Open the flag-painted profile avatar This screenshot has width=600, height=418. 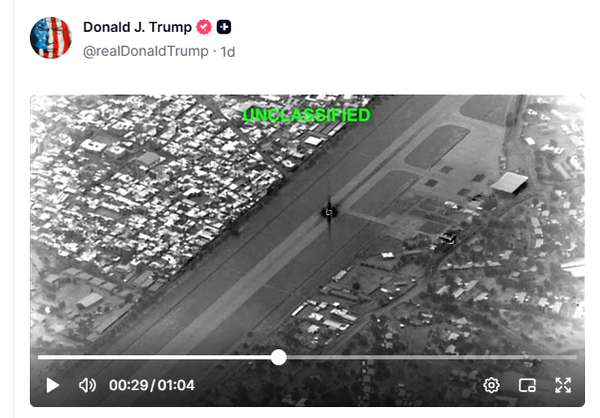(51, 38)
